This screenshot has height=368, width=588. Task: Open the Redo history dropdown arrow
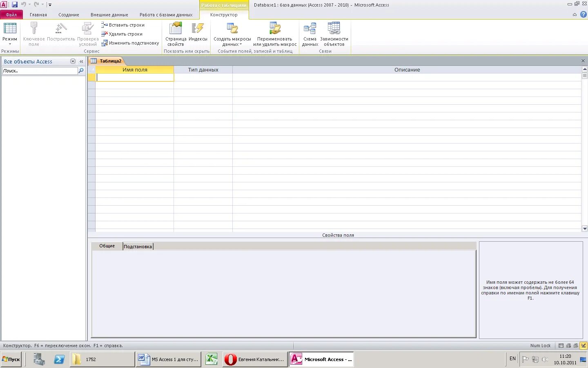click(42, 4)
